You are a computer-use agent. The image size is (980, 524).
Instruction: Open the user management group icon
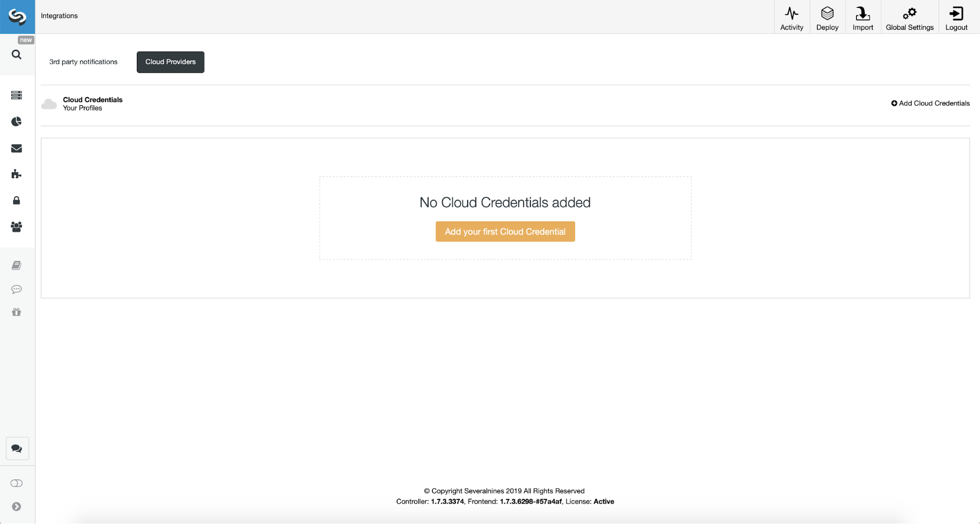tap(17, 227)
